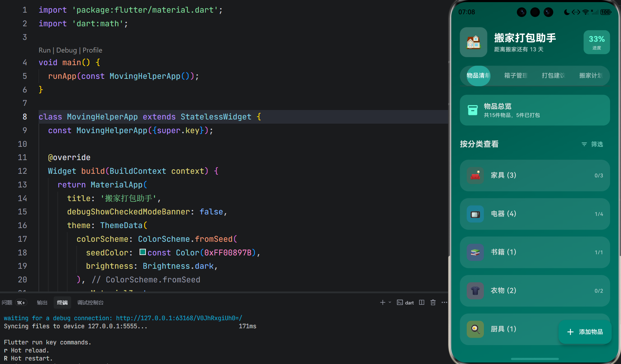The image size is (621, 364).
Task: Click the archive box icon in 物品总览 card
Action: (473, 110)
